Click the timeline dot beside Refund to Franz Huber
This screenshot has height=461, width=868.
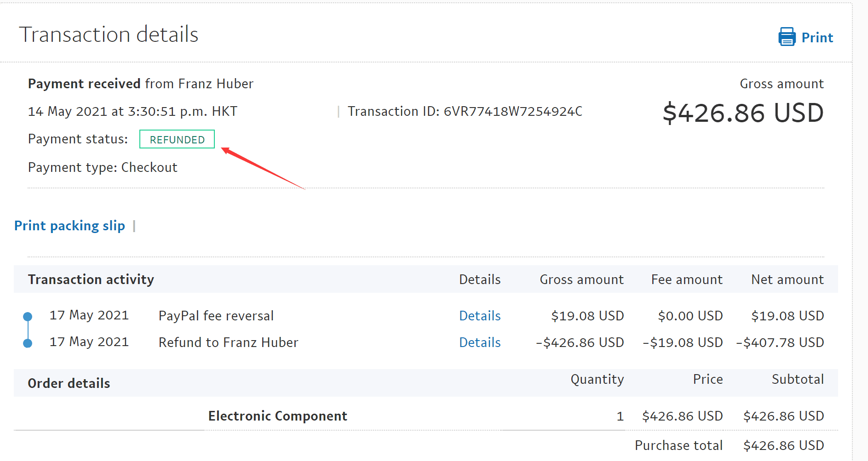point(28,343)
